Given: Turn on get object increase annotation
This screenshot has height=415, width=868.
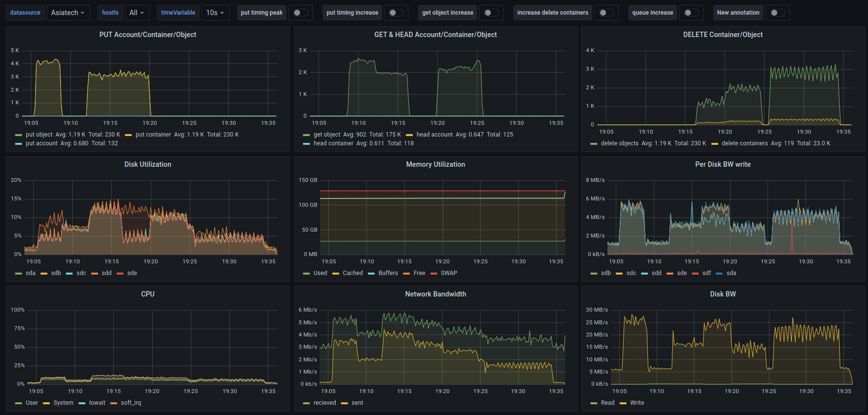Looking at the screenshot, I should tap(491, 13).
